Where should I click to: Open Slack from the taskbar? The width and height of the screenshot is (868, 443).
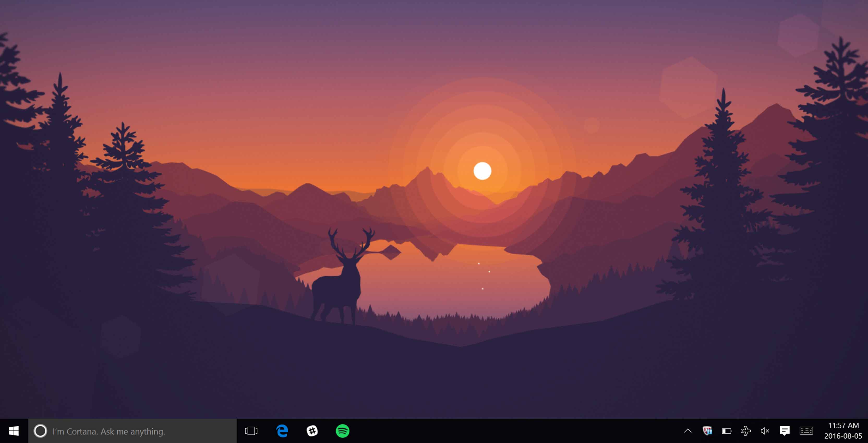[312, 431]
